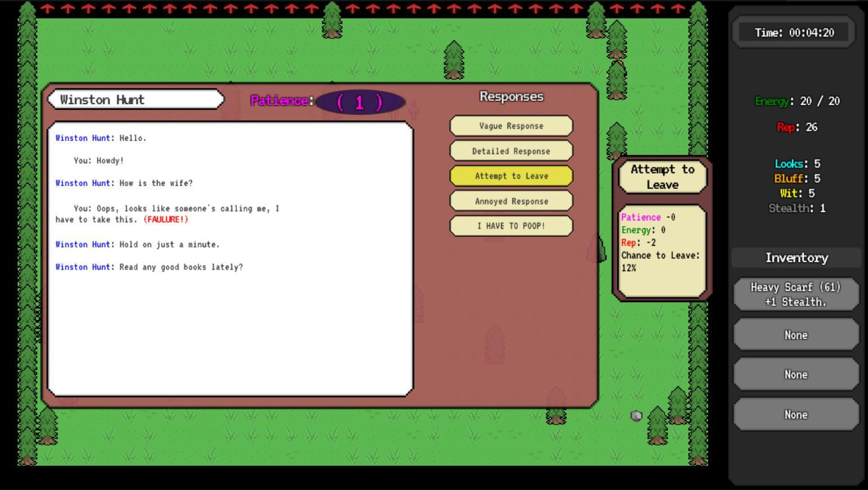The image size is (868, 490).
Task: Choose the I HAVE TO POOP! response
Action: (x=511, y=226)
